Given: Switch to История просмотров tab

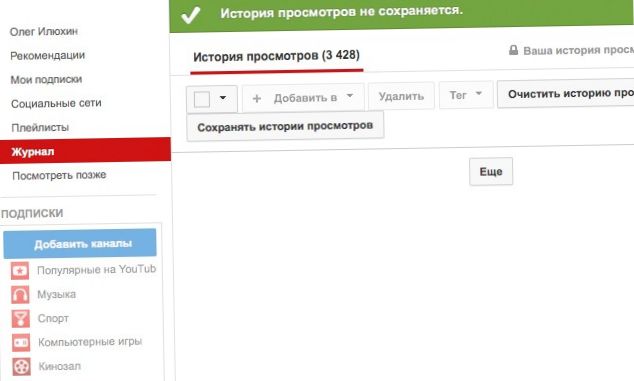Looking at the screenshot, I should (277, 56).
